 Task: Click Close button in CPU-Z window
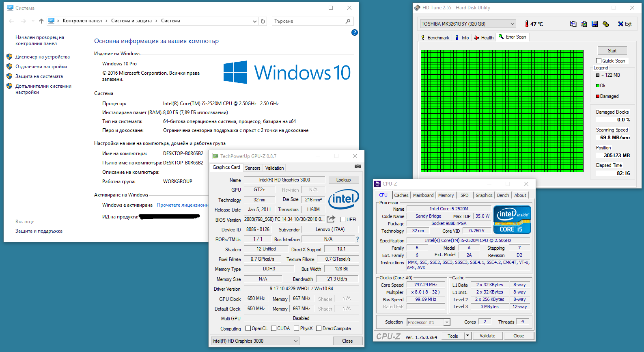click(x=519, y=336)
